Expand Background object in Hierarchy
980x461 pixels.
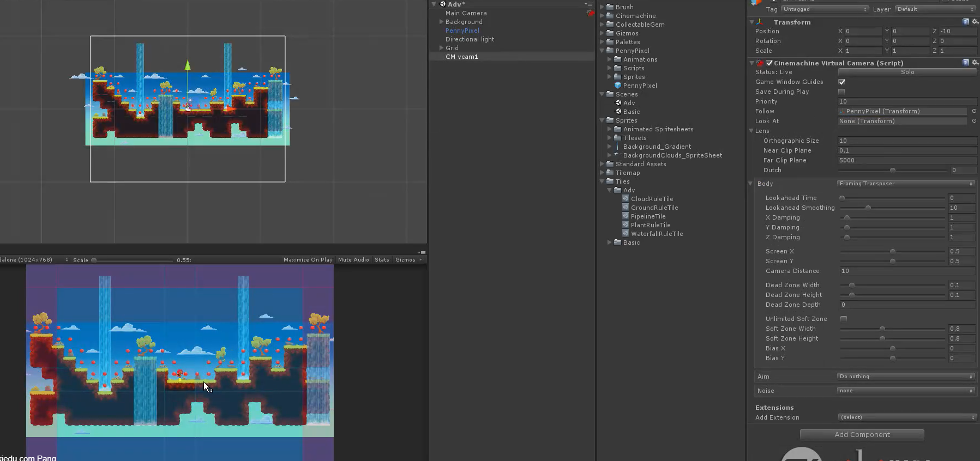pyautogui.click(x=441, y=22)
